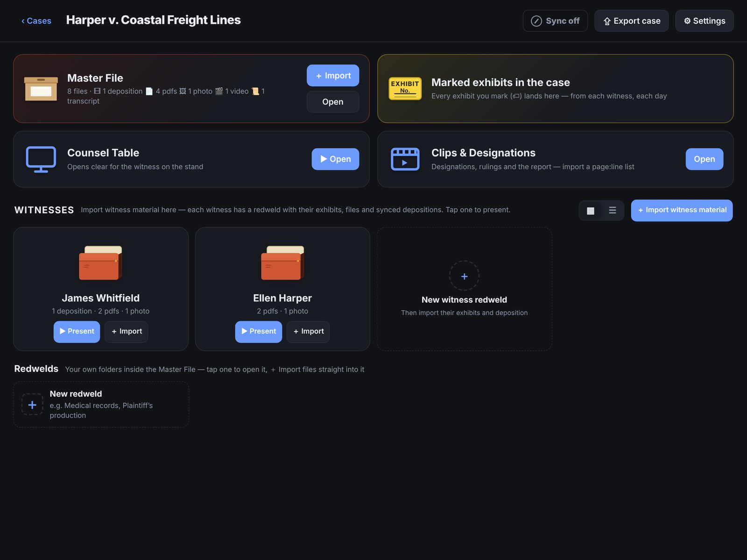This screenshot has height=560, width=747.
Task: Present James Whitfield's materials
Action: (77, 332)
